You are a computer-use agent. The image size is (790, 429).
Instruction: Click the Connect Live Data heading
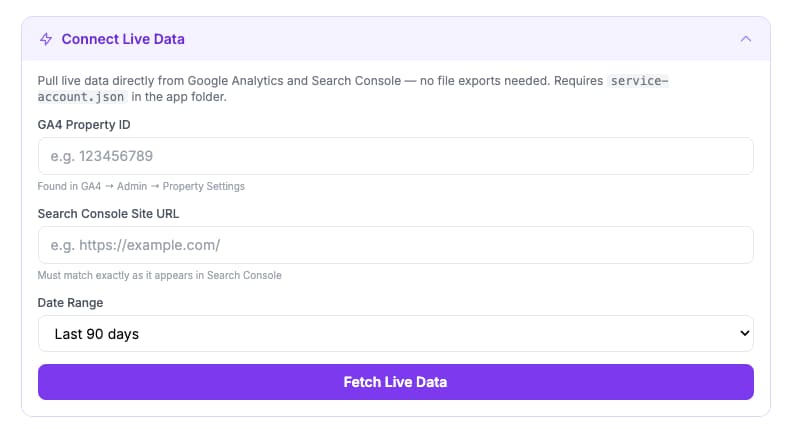[123, 39]
